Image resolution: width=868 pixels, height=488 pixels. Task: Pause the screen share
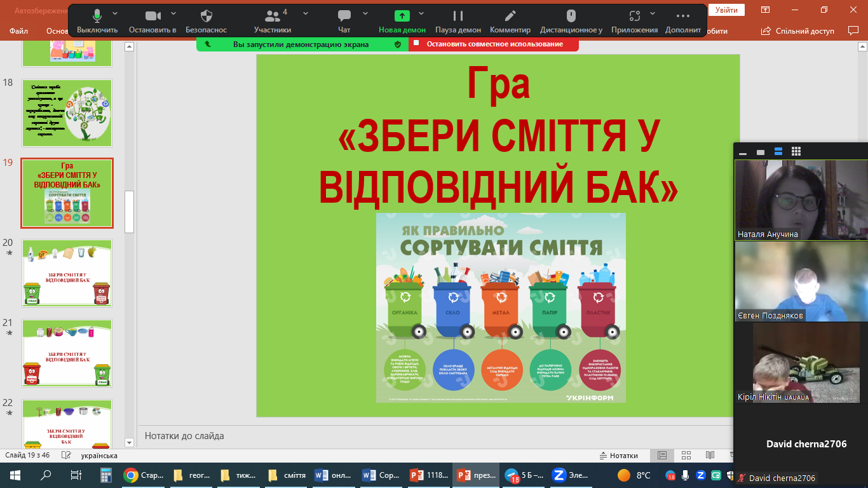[x=458, y=21]
